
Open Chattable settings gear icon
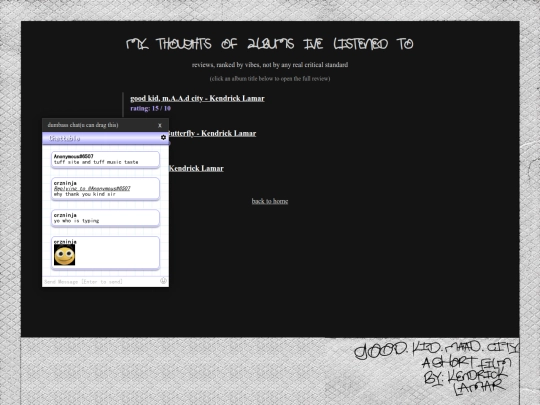(x=163, y=137)
